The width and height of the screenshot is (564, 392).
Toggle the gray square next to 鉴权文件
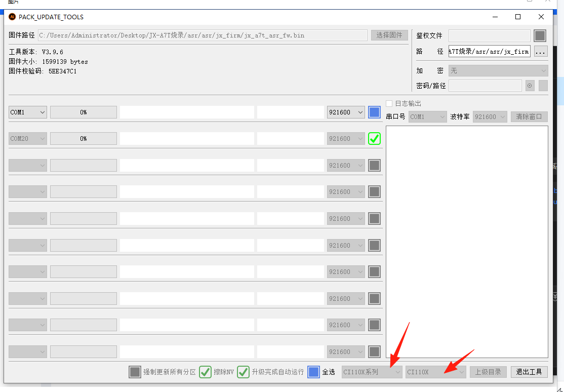coord(540,35)
